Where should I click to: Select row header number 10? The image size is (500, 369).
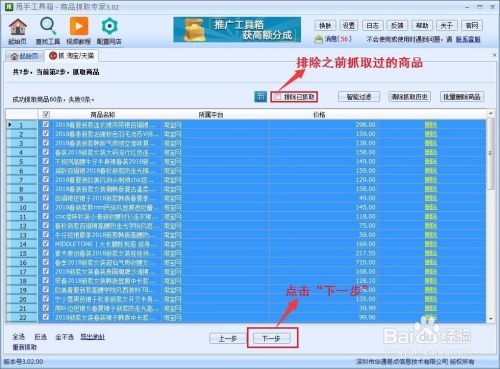[21, 207]
